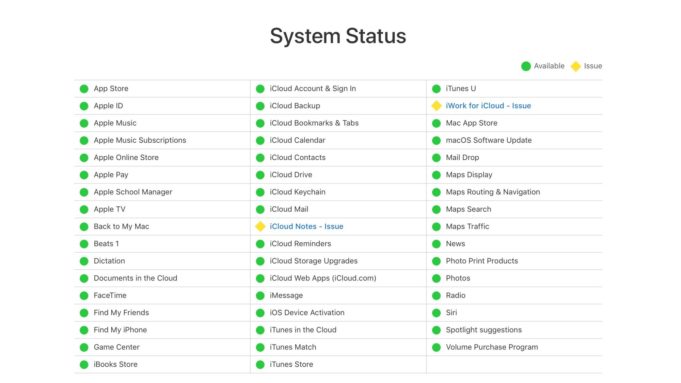Click the Apple School Manager entry
681x383 pixels.
(133, 192)
